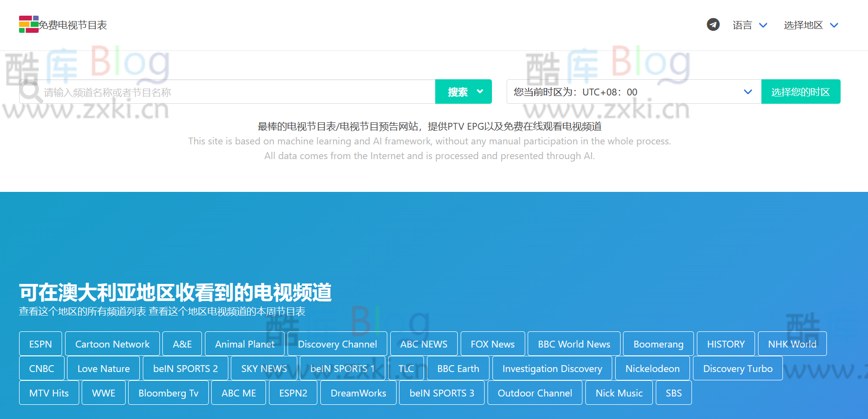Select the NHK World channel
868x419 pixels.
tap(792, 344)
